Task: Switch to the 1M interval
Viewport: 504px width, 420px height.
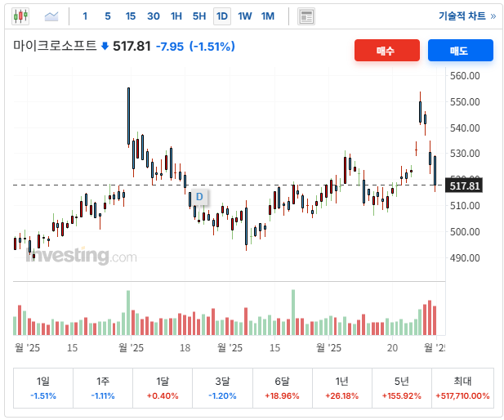Action: click(268, 16)
